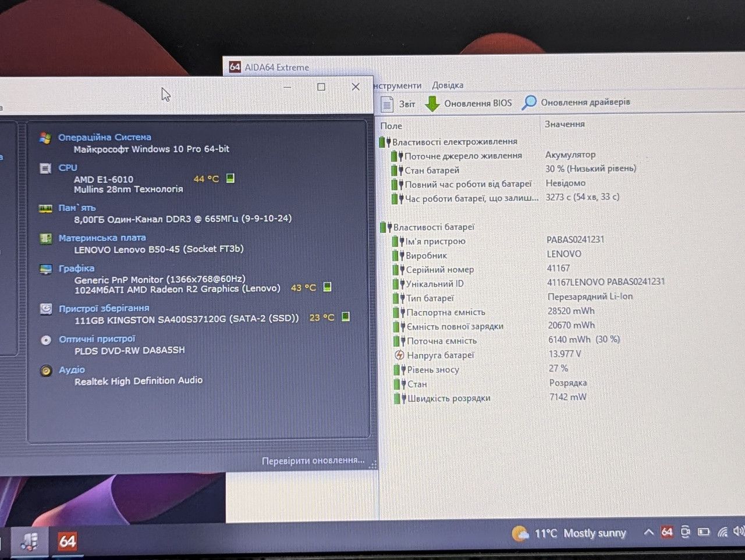This screenshot has width=745, height=560.
Task: Click the weather icon beside 11°C Mostly sunny
Action: coord(520,533)
